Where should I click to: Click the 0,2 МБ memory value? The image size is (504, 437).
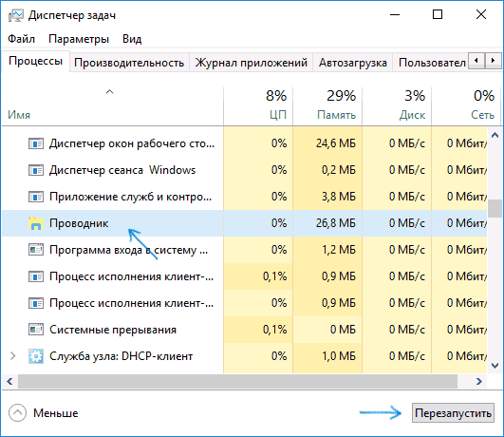(x=339, y=170)
